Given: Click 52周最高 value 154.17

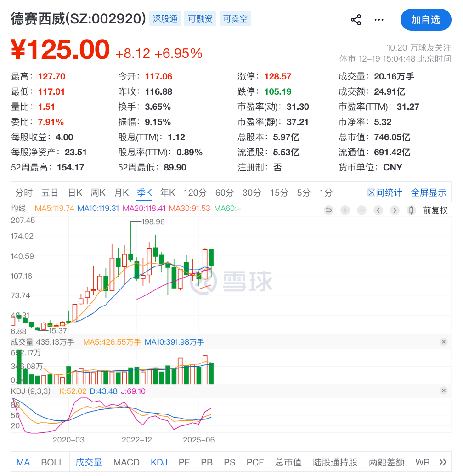Looking at the screenshot, I should (70, 168).
